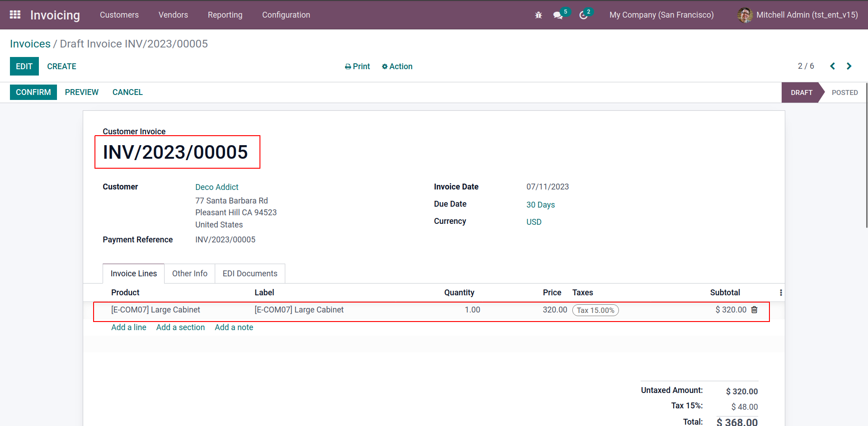The width and height of the screenshot is (868, 426).
Task: Open the conversations chat icon
Action: pos(558,15)
